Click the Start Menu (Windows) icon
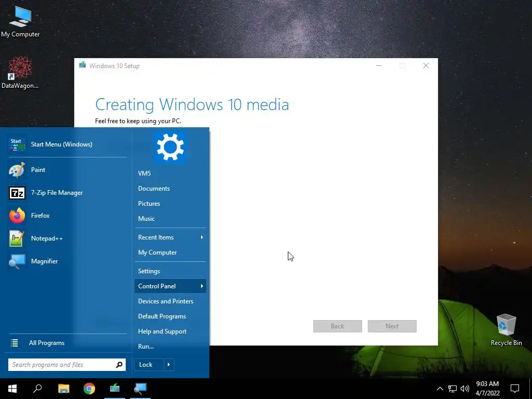The width and height of the screenshot is (532, 399). (17, 144)
